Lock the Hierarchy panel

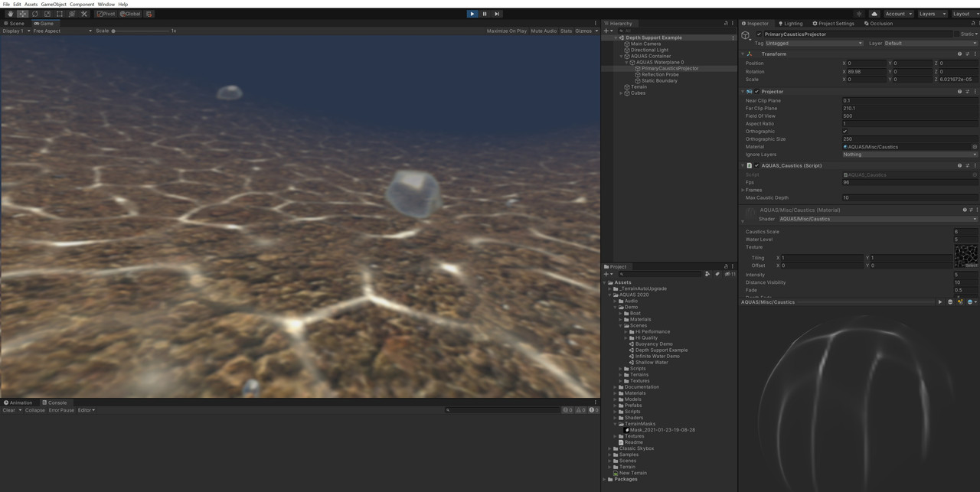click(x=726, y=24)
